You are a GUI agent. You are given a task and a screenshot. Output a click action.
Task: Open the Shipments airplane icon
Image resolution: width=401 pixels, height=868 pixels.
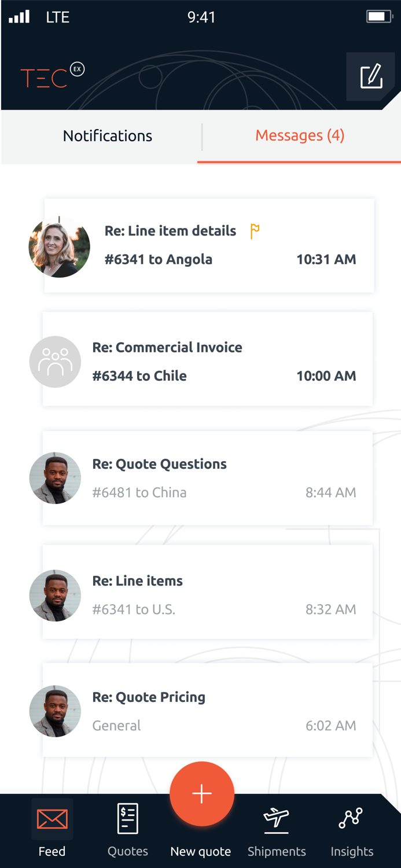click(x=276, y=819)
